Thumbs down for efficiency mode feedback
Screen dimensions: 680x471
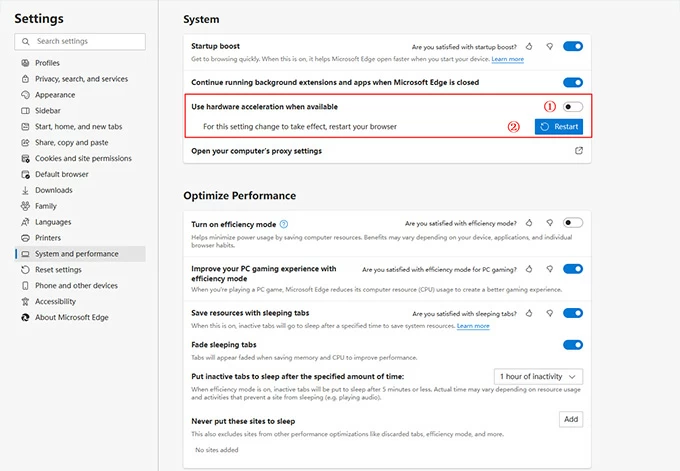click(x=550, y=224)
